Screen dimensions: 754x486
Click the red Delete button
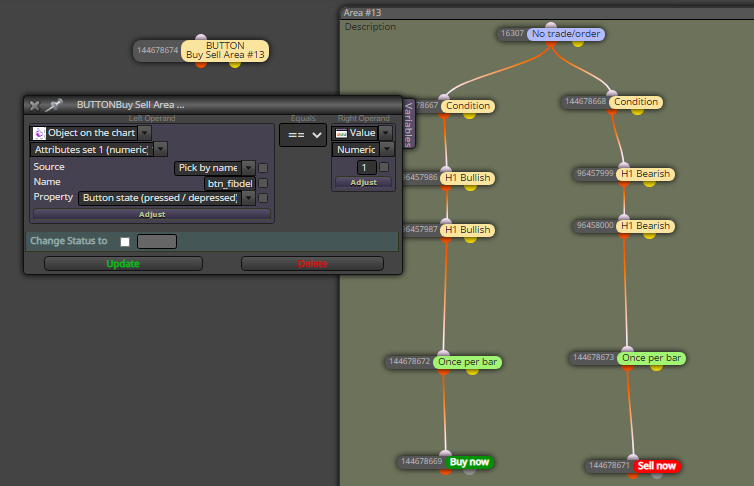click(x=313, y=263)
